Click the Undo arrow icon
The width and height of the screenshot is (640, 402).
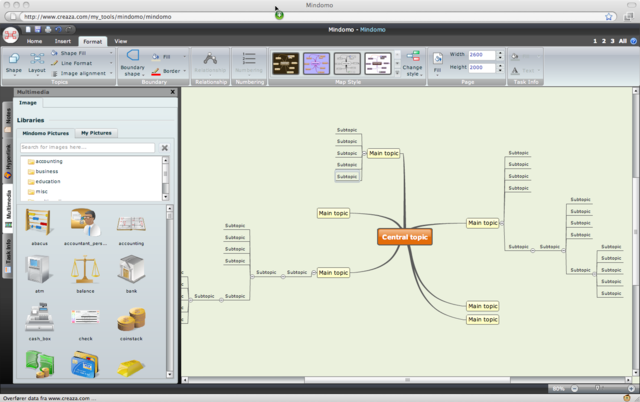[58, 29]
